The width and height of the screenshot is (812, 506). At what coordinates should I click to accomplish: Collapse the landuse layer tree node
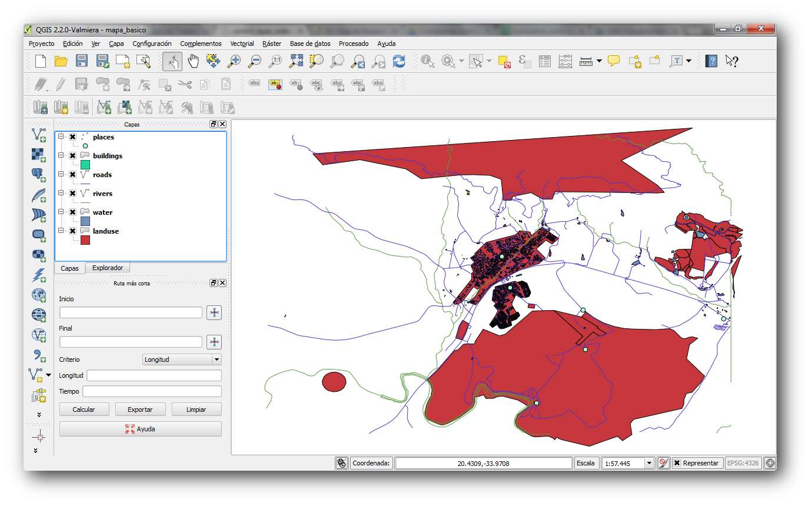61,231
